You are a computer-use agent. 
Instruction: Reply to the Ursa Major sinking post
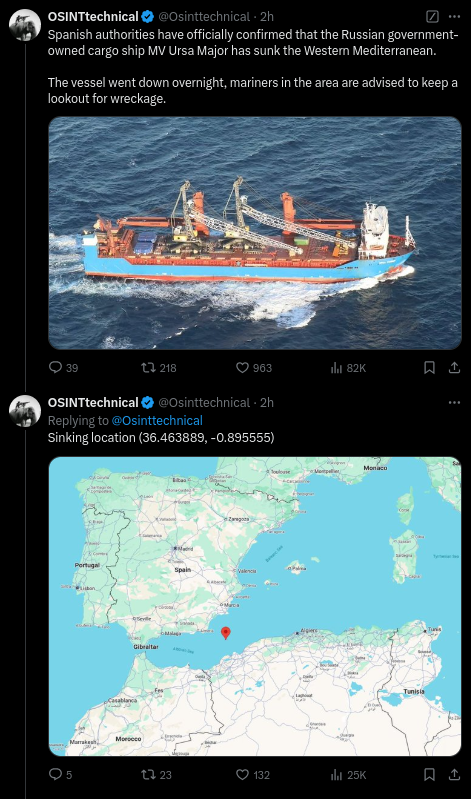point(55,367)
